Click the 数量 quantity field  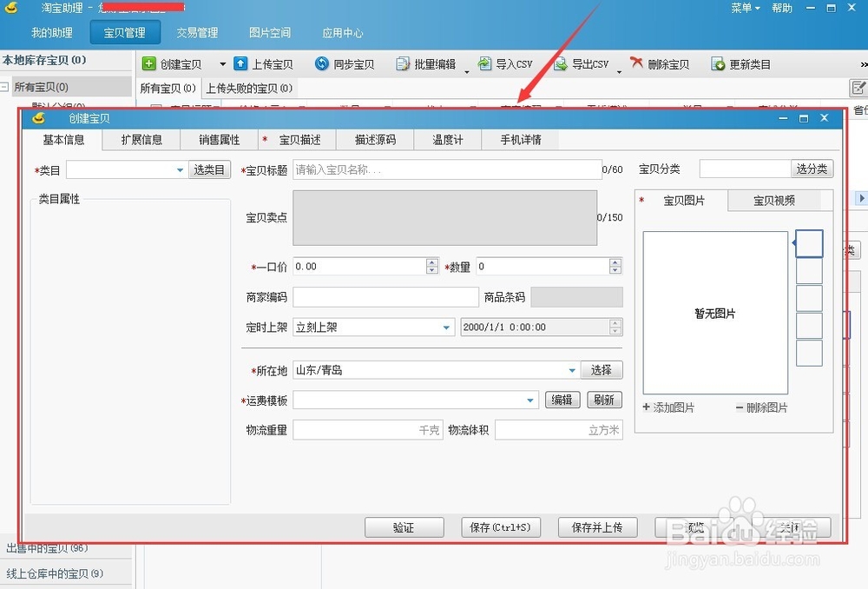(x=543, y=267)
